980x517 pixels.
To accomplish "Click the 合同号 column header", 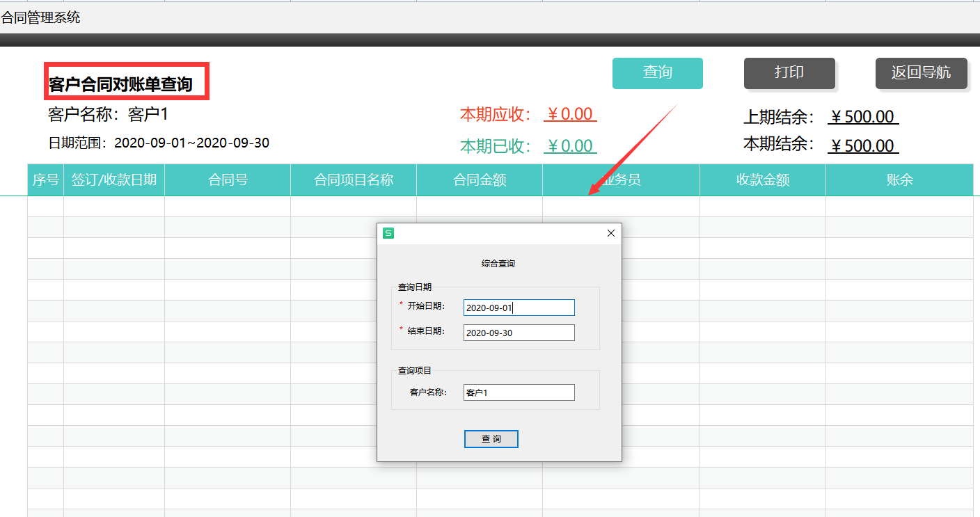I will (x=228, y=180).
